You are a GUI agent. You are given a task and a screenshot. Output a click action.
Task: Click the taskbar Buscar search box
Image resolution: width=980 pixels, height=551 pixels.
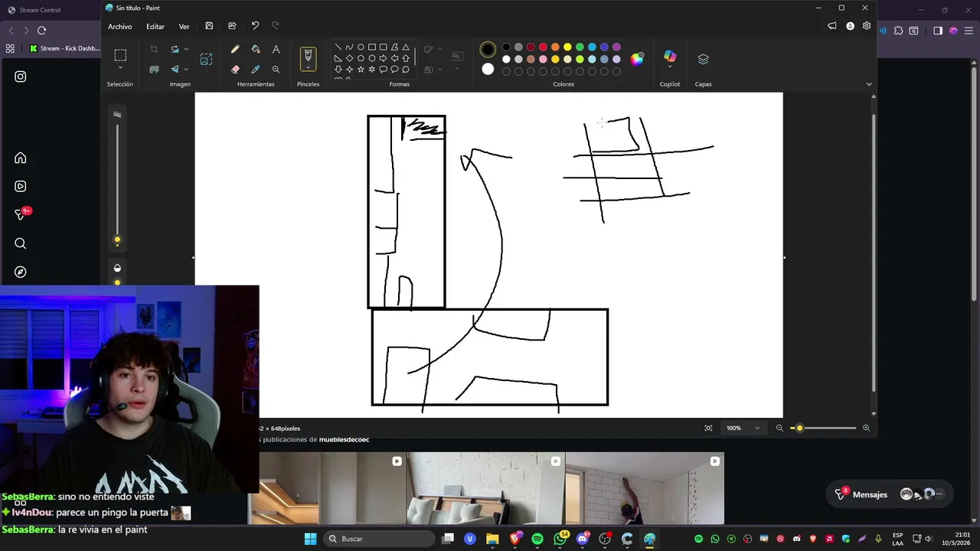(x=380, y=539)
